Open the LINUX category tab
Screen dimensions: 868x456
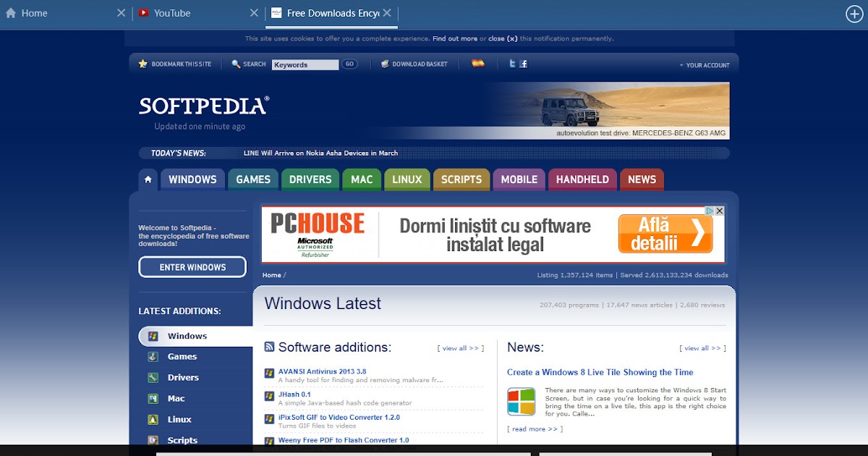click(x=407, y=180)
